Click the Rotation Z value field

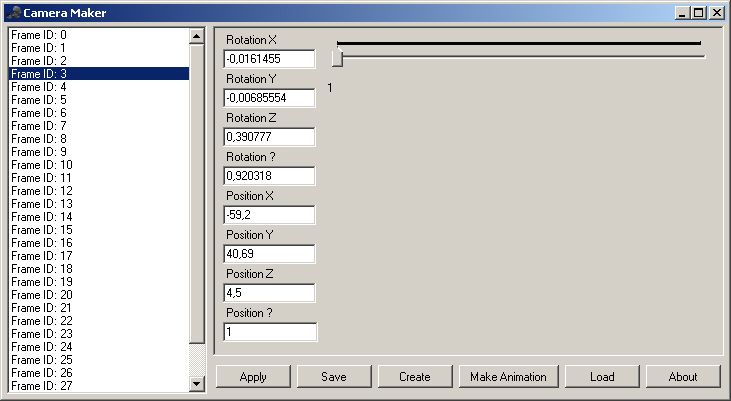tap(269, 137)
